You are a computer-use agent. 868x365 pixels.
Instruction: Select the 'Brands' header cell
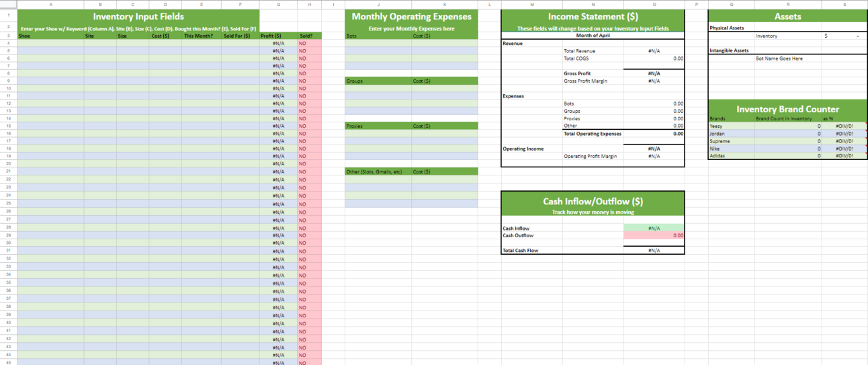point(732,118)
